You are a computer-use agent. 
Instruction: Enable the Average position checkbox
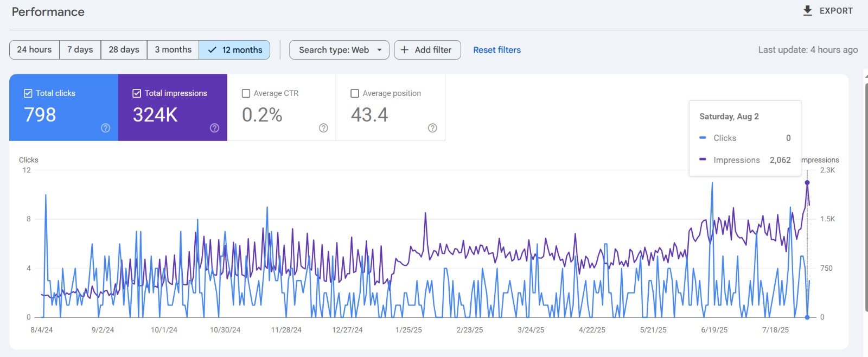point(355,93)
